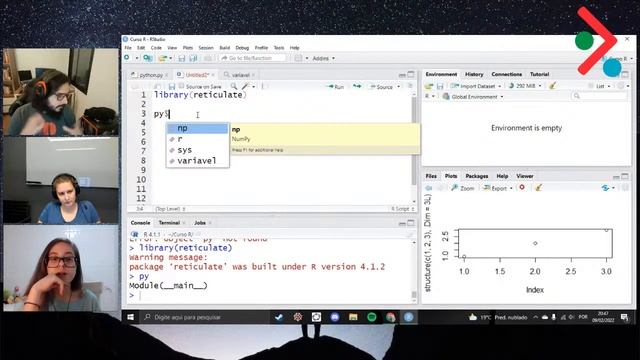Remove current plot with red icon
640x360 pixels.
point(522,187)
